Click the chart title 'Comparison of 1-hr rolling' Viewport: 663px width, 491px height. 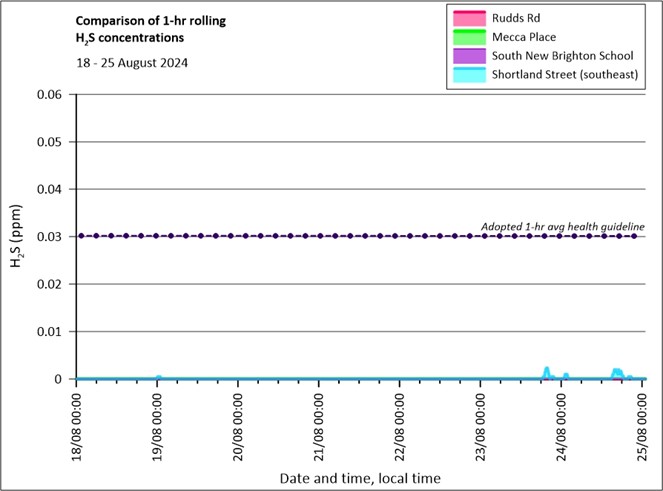click(147, 20)
